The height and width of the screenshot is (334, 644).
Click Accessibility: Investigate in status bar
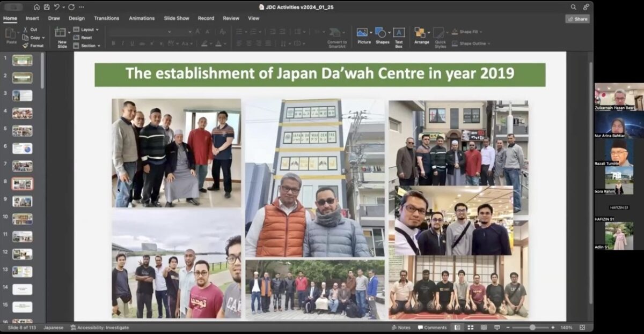pos(99,327)
